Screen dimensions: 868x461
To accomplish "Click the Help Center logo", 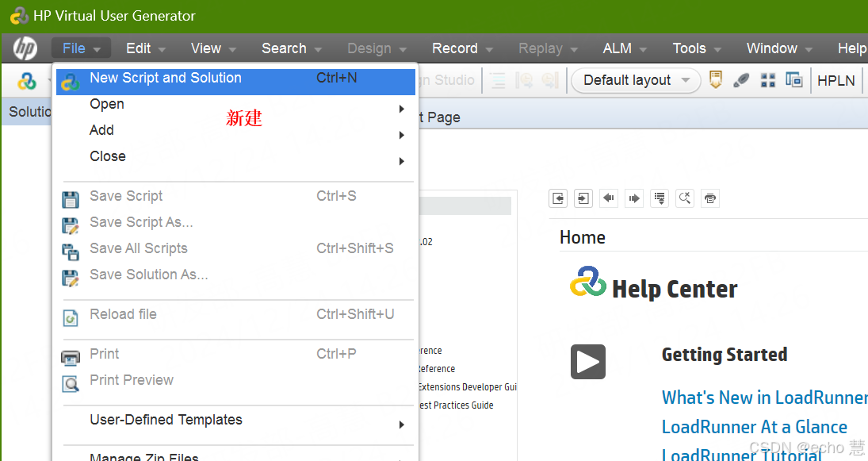I will [588, 282].
